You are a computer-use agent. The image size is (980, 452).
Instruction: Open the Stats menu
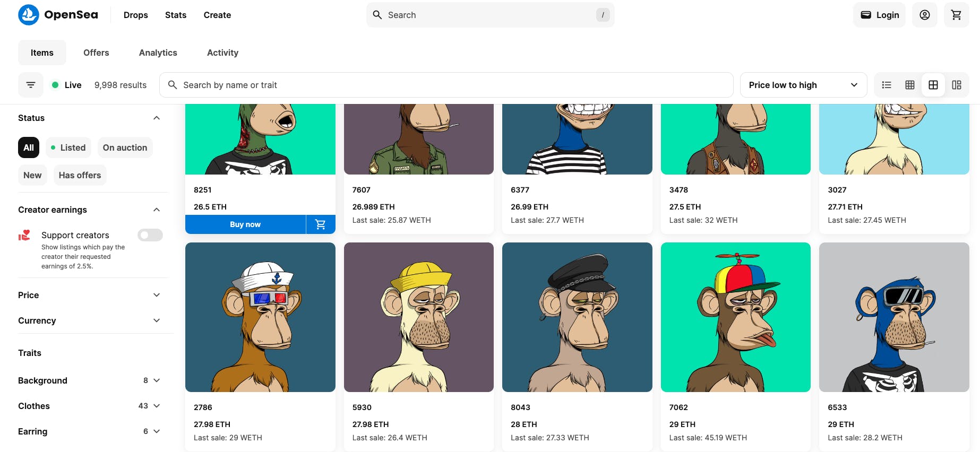pos(176,15)
